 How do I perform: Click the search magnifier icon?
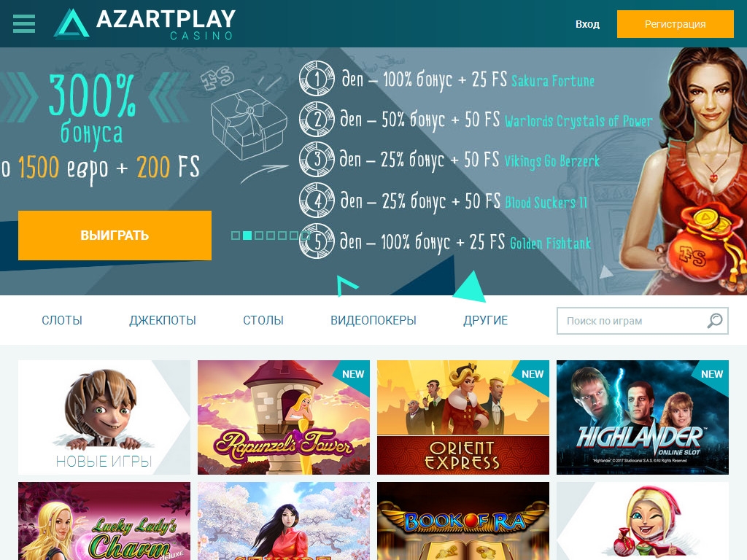(x=715, y=321)
